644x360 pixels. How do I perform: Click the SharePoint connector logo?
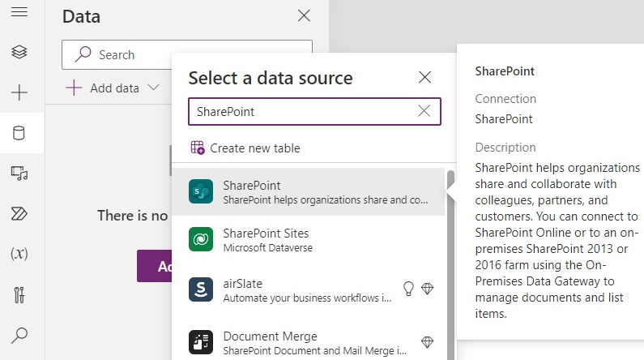pos(201,191)
